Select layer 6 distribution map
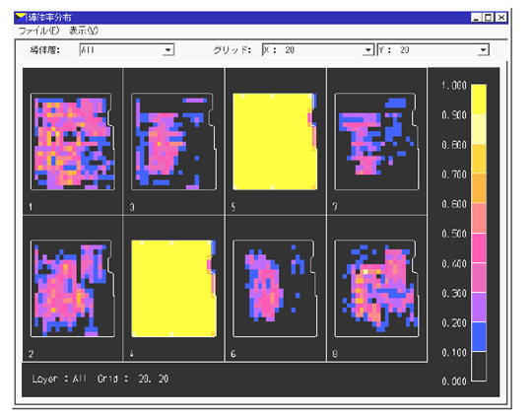Viewport: 532px width, 418px height. (275, 288)
